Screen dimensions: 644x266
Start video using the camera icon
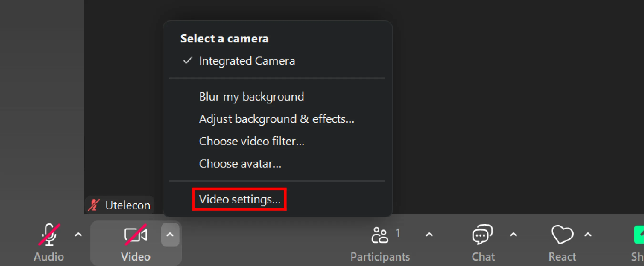click(135, 235)
